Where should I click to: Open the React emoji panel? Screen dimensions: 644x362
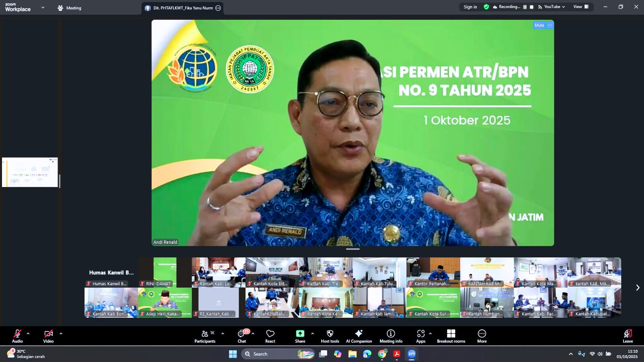coord(270,336)
